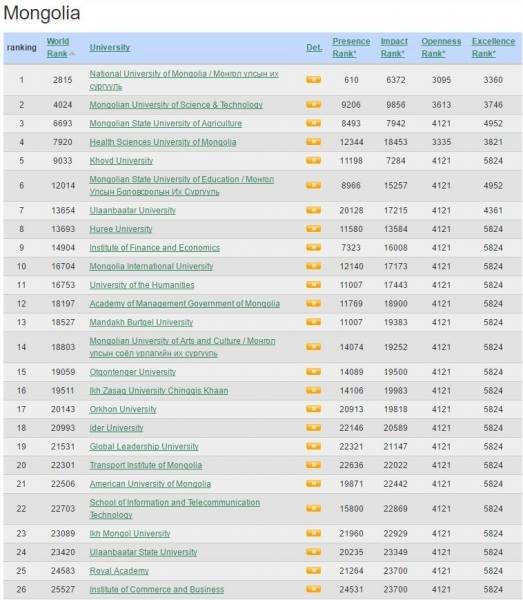Sort table by World Rank header
The image size is (523, 600).
(58, 47)
